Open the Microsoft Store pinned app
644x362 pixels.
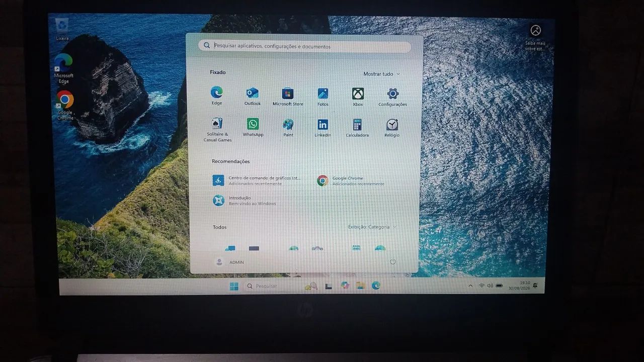click(288, 96)
